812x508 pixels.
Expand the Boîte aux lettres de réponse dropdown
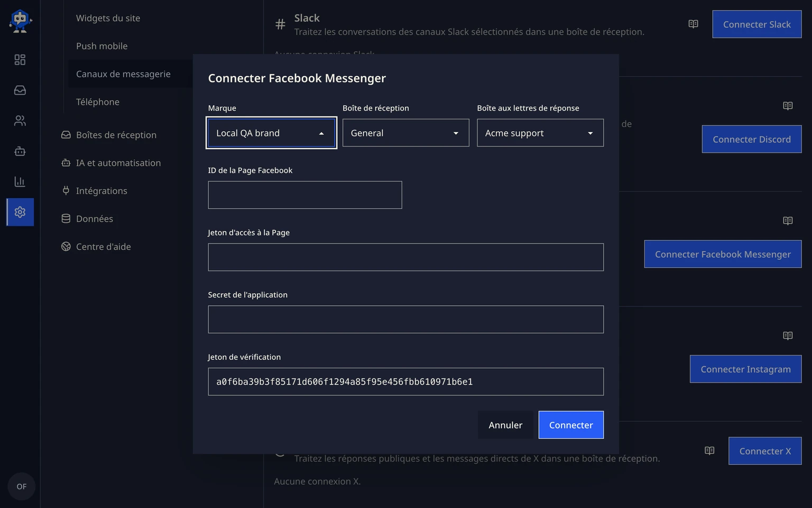540,133
